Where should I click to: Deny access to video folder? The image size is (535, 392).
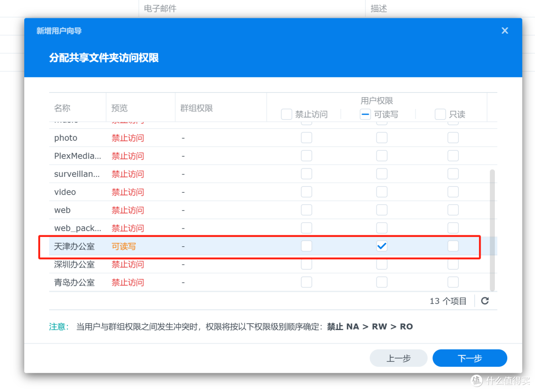pyautogui.click(x=307, y=192)
